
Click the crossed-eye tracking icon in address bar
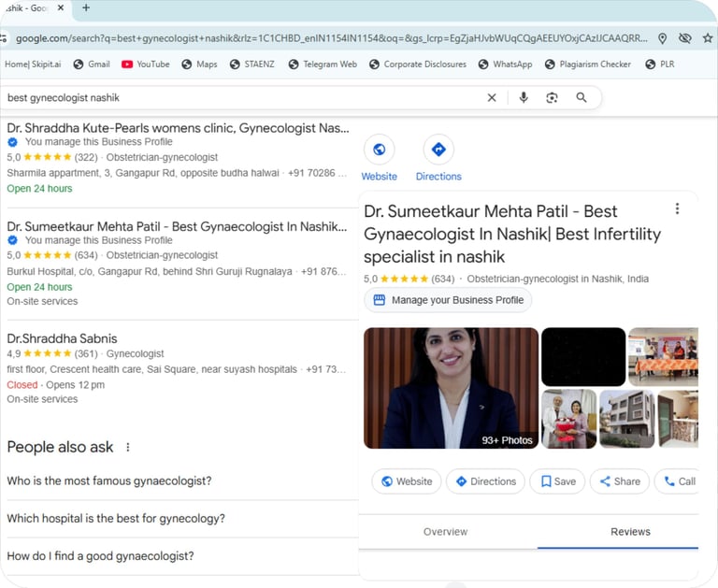click(x=685, y=38)
